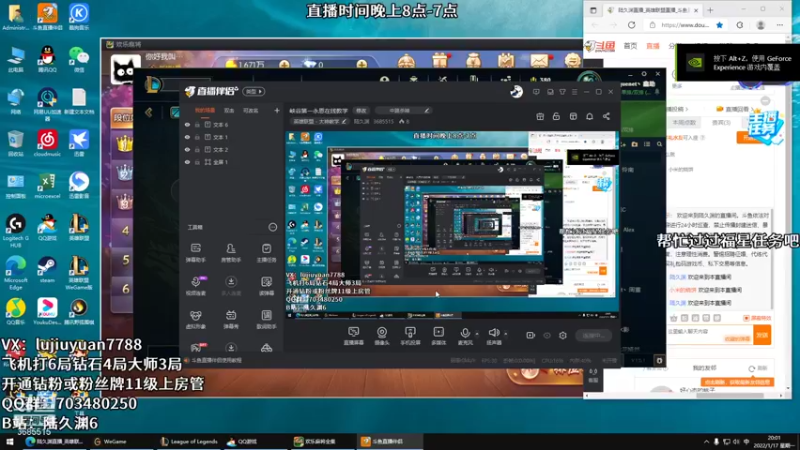800x450 pixels.
Task: Click the stop streaming button
Action: tap(593, 335)
